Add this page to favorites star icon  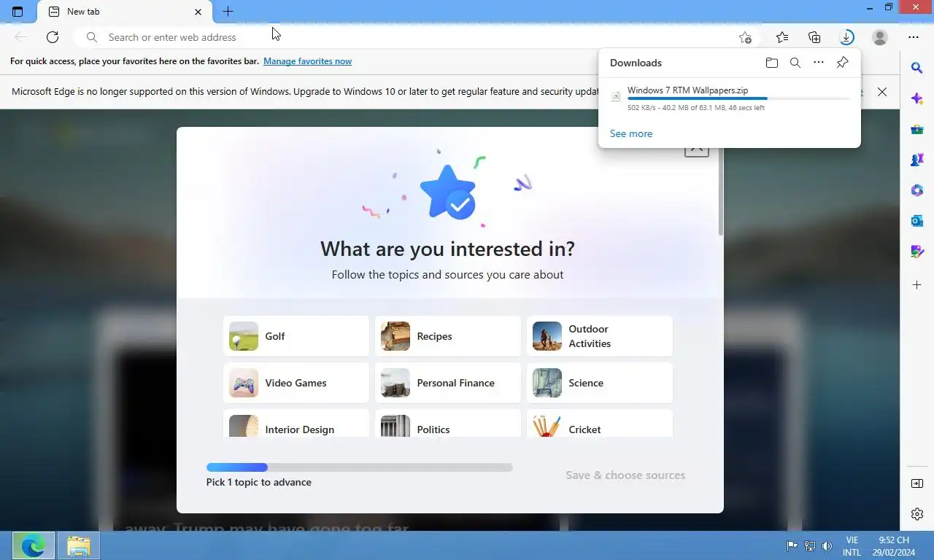pos(744,37)
